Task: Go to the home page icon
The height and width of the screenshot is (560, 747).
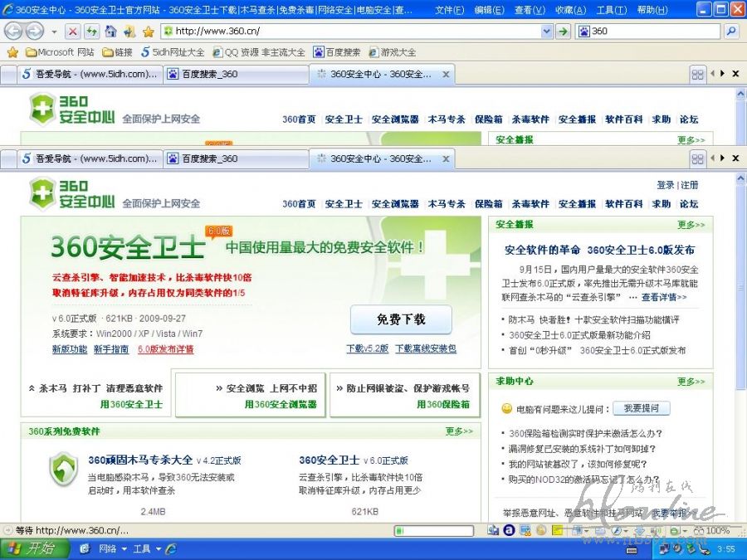Action: coord(110,32)
